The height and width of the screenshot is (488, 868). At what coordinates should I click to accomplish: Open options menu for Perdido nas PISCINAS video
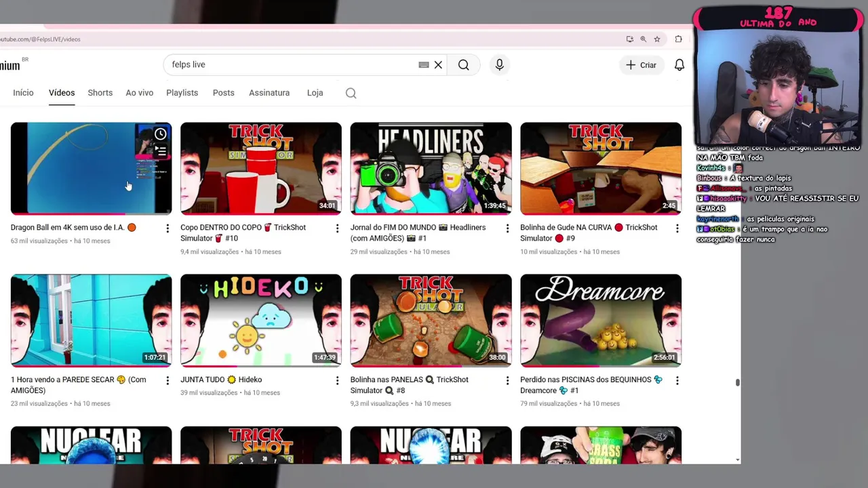tap(677, 381)
